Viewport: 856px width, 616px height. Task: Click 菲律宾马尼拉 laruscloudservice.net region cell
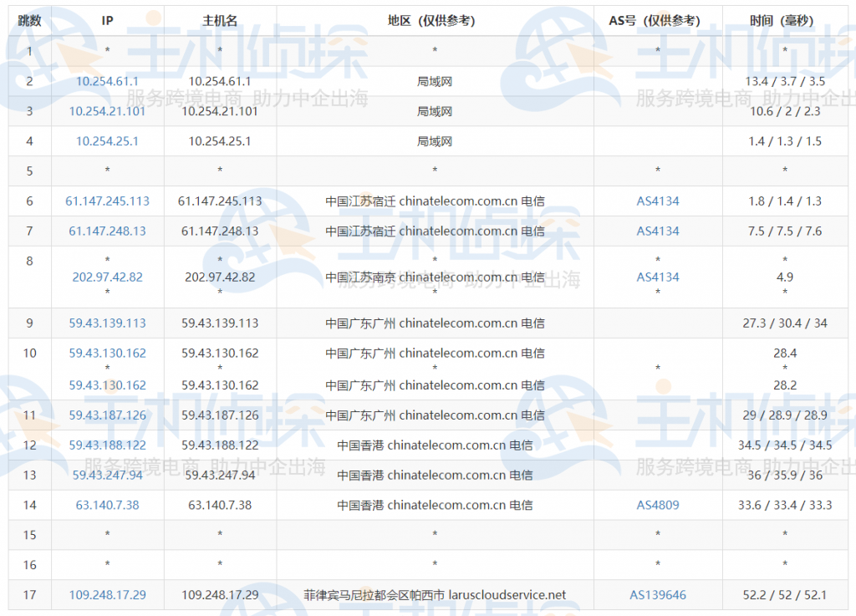435,595
